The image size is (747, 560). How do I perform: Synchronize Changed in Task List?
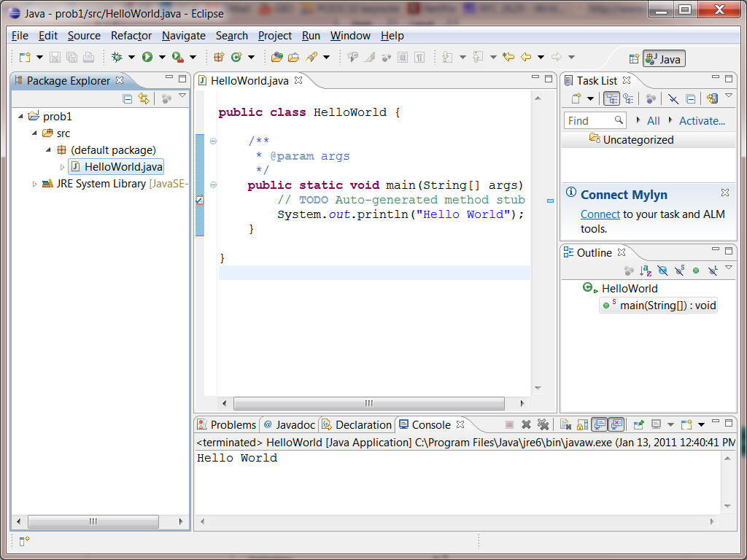coord(712,98)
